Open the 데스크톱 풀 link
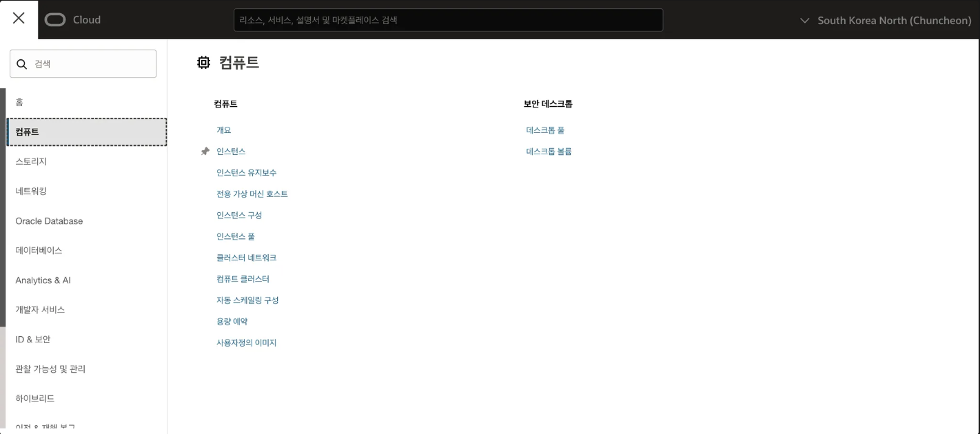Image resolution: width=980 pixels, height=434 pixels. 545,130
